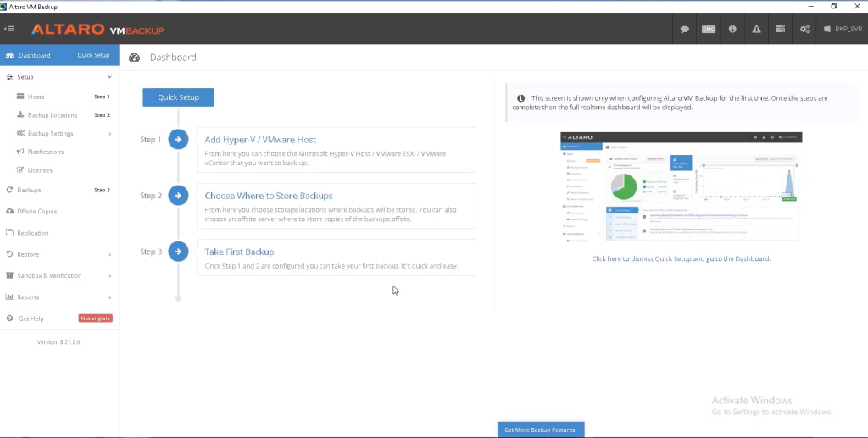Click the Altaro VM Backup logo
The width and height of the screenshot is (868, 438).
pyautogui.click(x=97, y=30)
